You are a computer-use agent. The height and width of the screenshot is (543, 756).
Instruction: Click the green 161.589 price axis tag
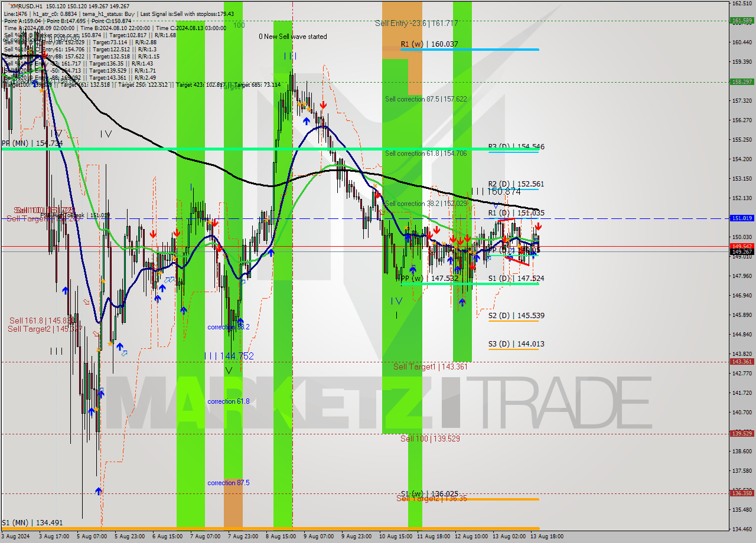pos(742,21)
